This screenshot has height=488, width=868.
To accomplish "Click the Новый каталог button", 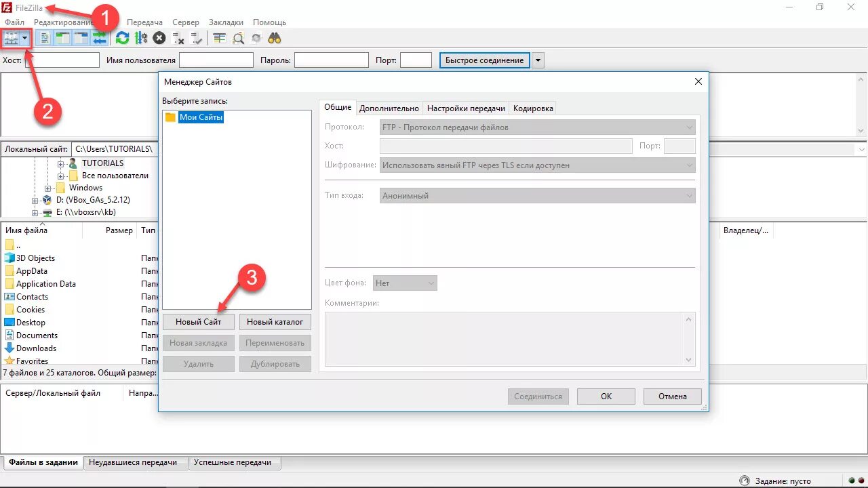I will 275,322.
